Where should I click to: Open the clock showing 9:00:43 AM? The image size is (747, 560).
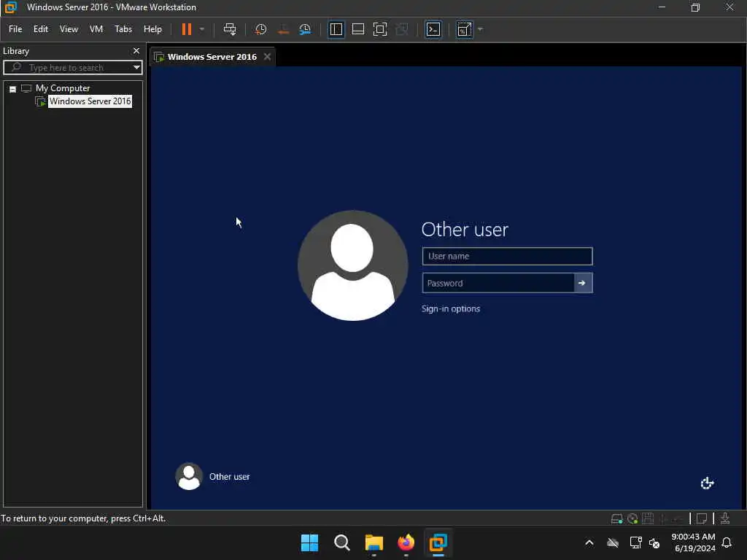(x=693, y=542)
